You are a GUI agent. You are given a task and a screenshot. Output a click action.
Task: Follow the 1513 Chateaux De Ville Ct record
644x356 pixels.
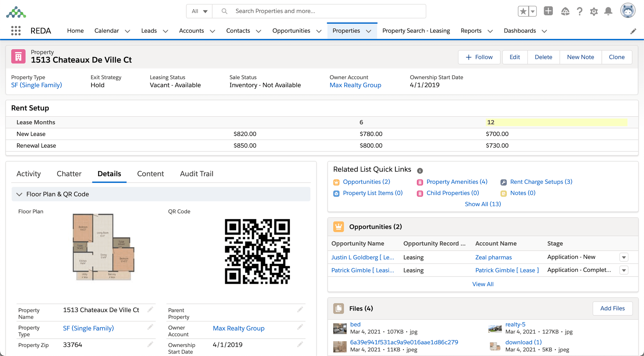(x=479, y=57)
